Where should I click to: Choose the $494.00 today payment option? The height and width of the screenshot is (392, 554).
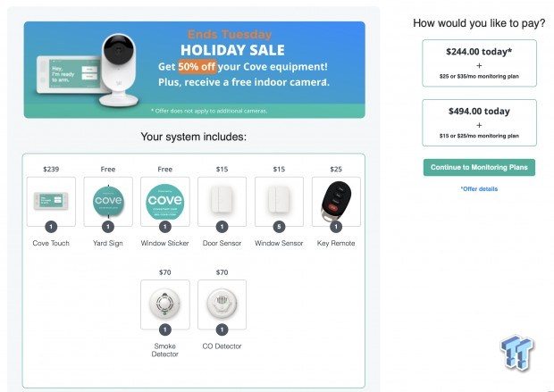coord(479,123)
